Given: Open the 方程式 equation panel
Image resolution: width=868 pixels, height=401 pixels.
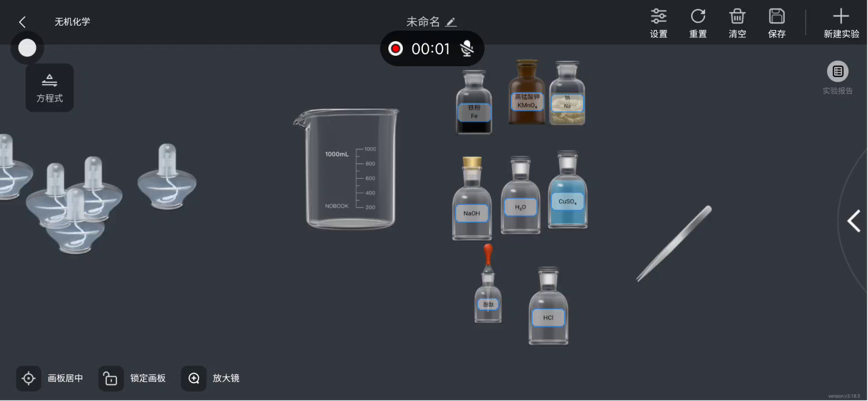Looking at the screenshot, I should (50, 88).
